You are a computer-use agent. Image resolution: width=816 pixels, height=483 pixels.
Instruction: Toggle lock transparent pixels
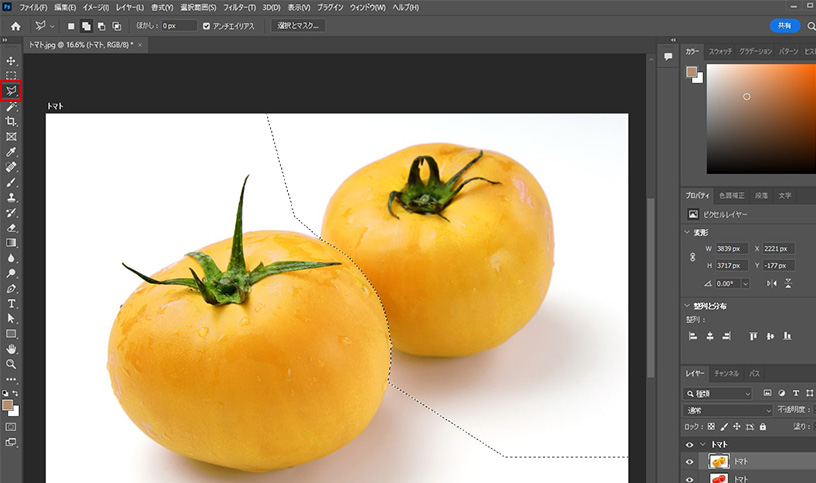[711, 427]
